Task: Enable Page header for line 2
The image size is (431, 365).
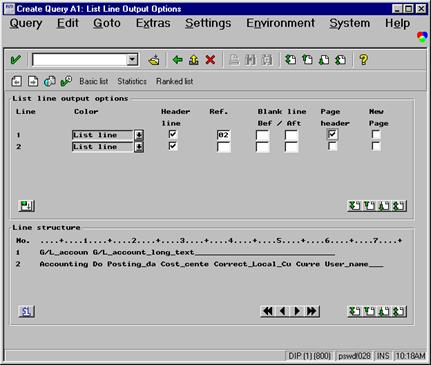Action: (x=332, y=146)
